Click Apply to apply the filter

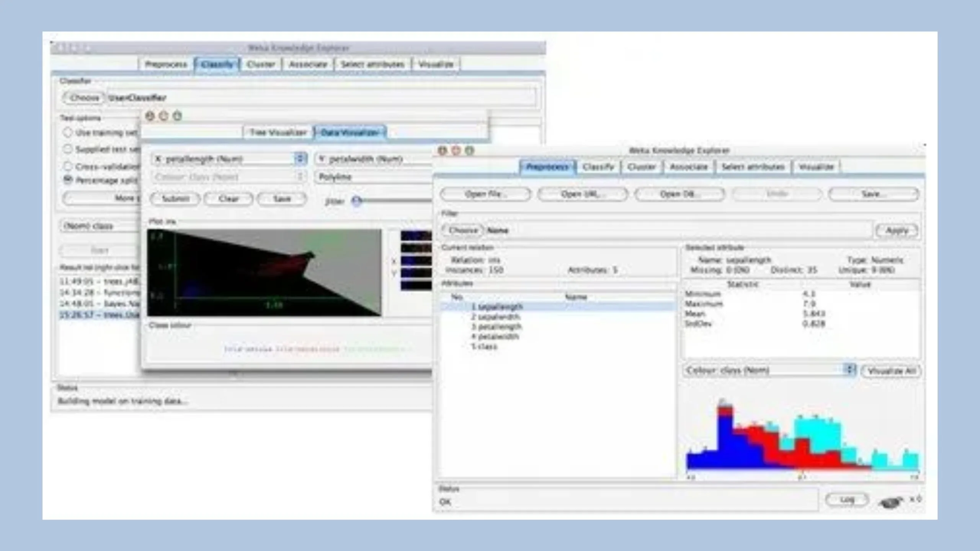(x=897, y=230)
